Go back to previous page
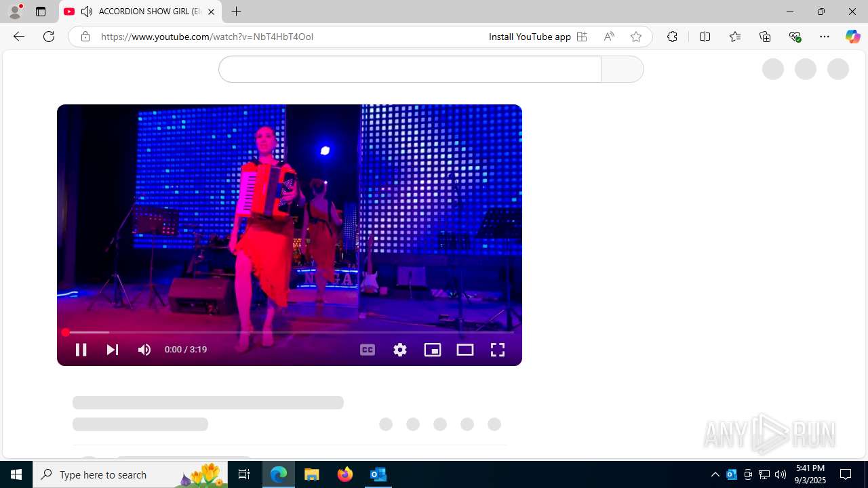The image size is (868, 488). tap(18, 37)
